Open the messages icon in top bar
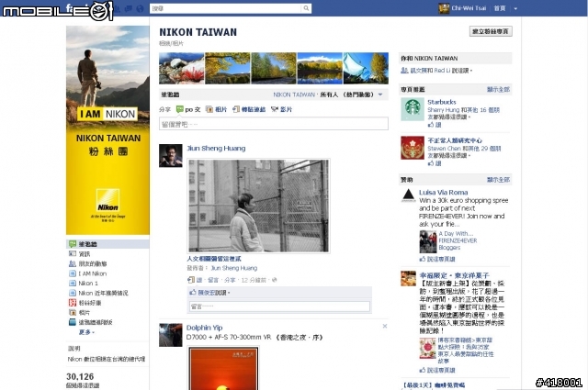The width and height of the screenshot is (588, 390). pyautogui.click(x=129, y=8)
